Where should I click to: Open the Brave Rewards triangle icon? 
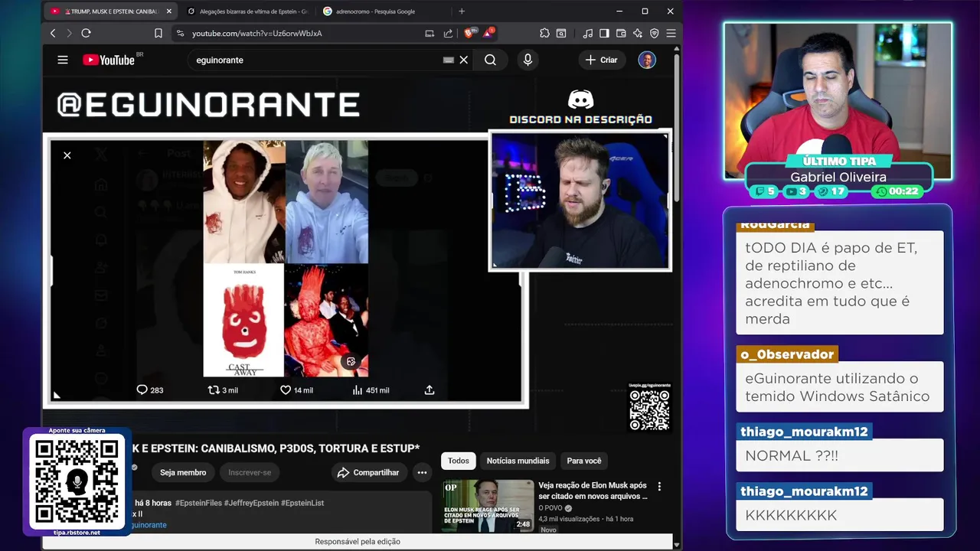pyautogui.click(x=488, y=33)
